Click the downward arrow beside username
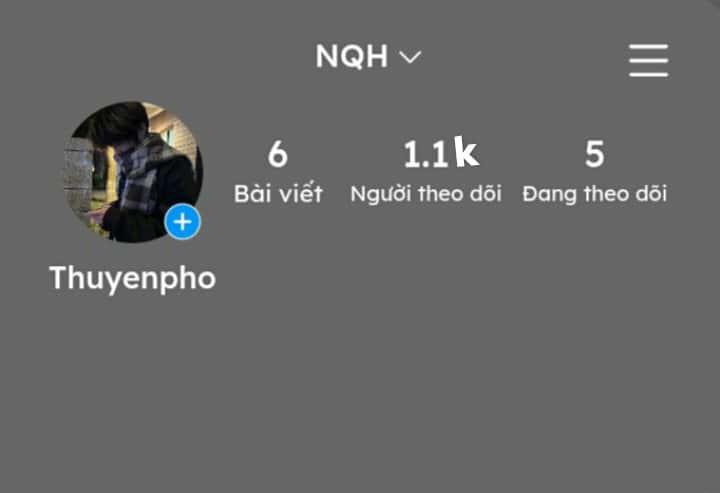 410,57
